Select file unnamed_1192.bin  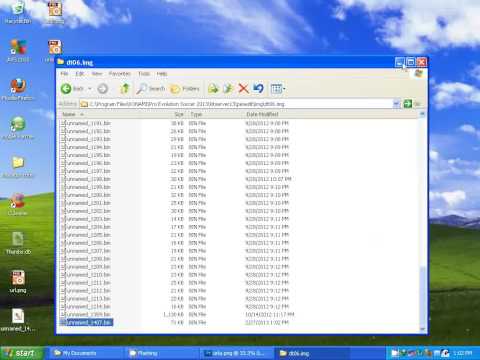pos(86,131)
